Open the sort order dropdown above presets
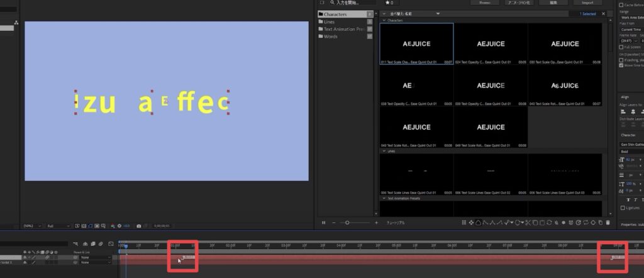 coord(438,14)
